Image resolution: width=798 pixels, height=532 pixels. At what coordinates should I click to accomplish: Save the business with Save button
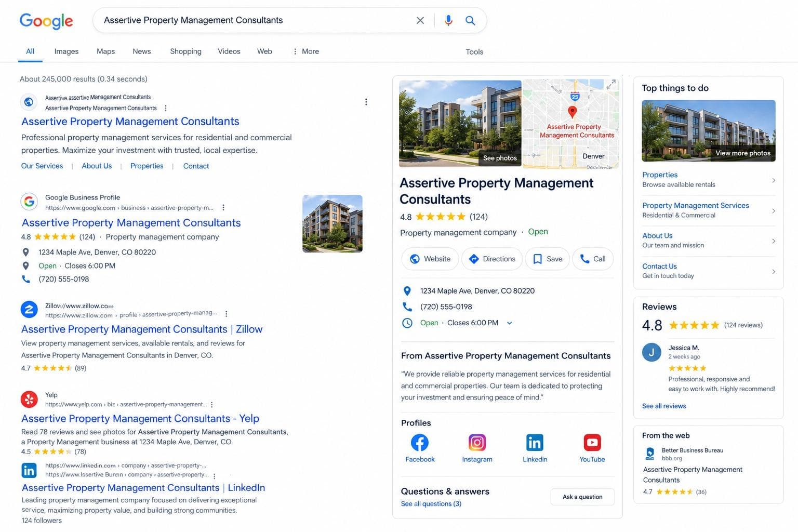pos(548,259)
